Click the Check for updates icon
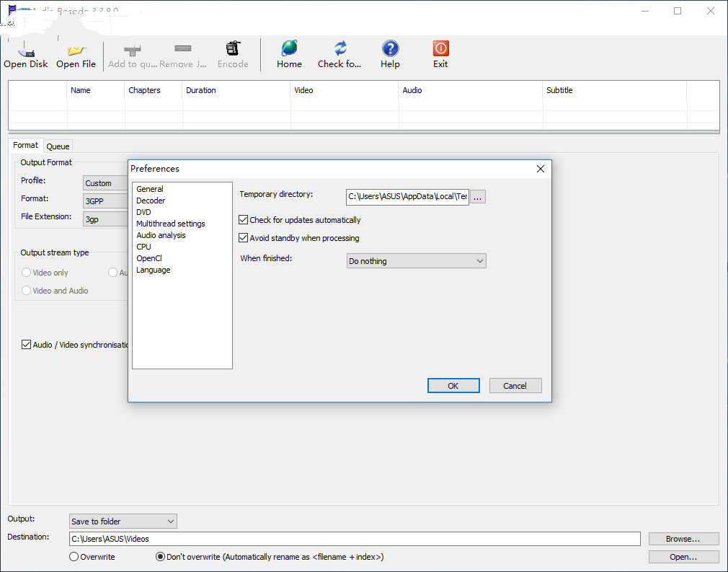Viewport: 728px width, 572px height. (339, 49)
